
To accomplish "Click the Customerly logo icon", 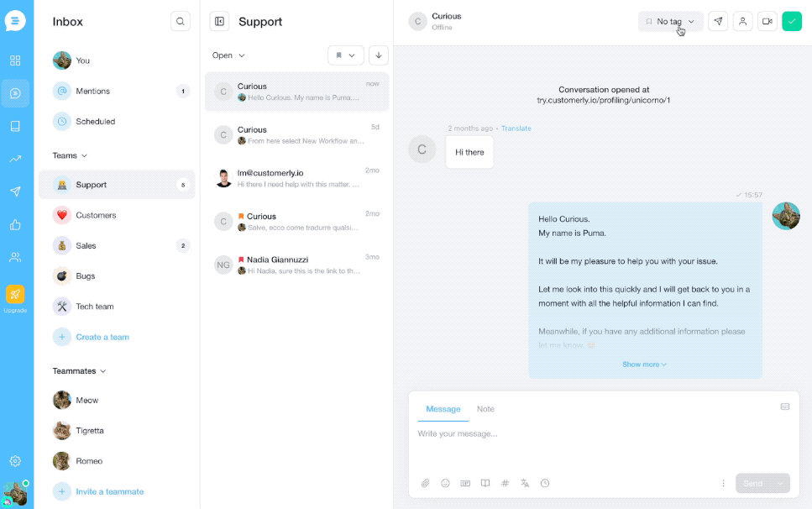I will click(15, 21).
